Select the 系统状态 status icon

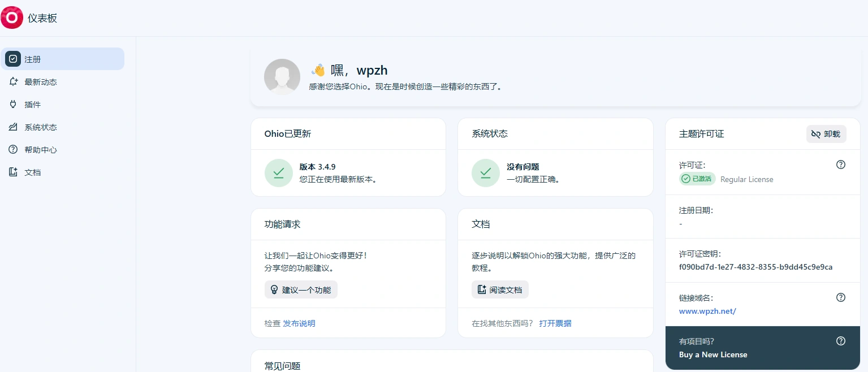tap(13, 127)
